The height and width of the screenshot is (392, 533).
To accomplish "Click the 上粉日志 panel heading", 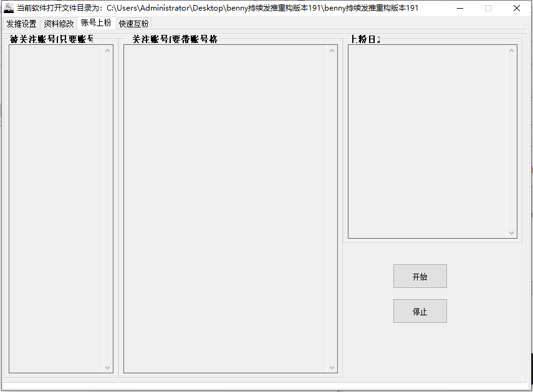I will tap(360, 38).
